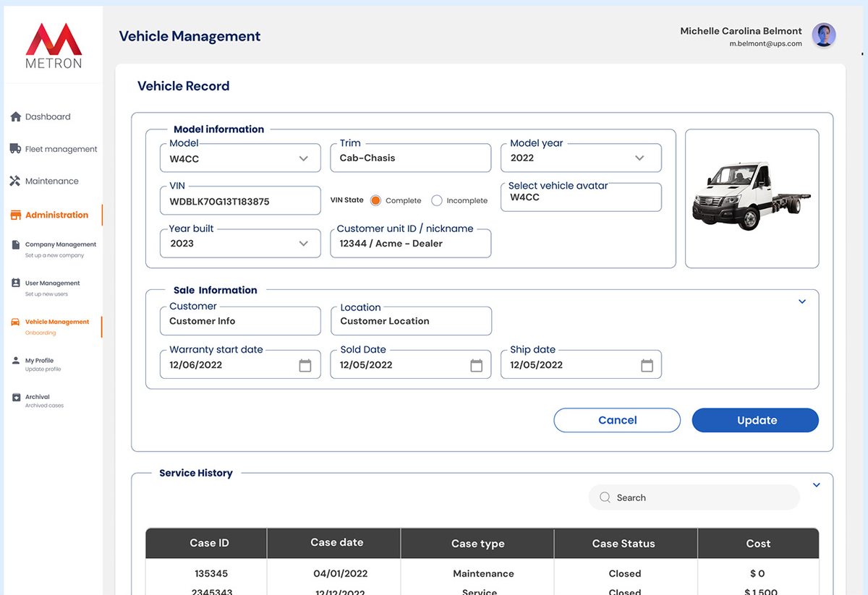Open My Profile submenu item

click(36, 364)
